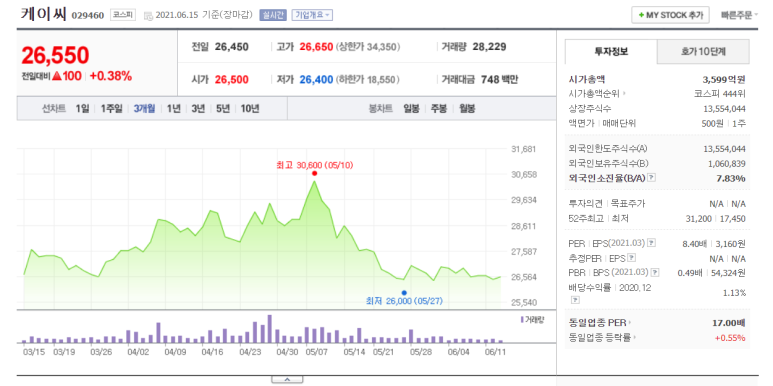Click the 거래량 legend marker under chart
The height and width of the screenshot is (386, 773).
pyautogui.click(x=522, y=319)
